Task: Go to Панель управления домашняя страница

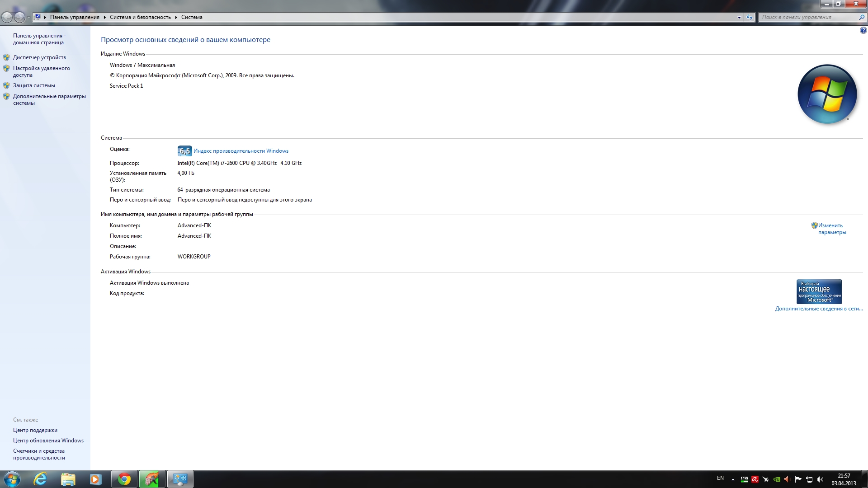Action: coord(39,39)
